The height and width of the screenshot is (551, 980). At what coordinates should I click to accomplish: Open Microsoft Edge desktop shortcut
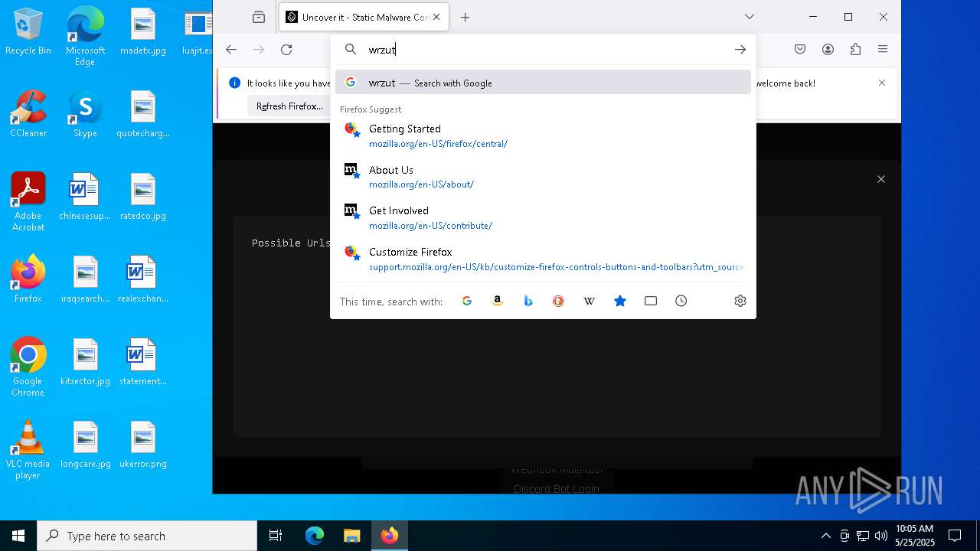tap(85, 37)
